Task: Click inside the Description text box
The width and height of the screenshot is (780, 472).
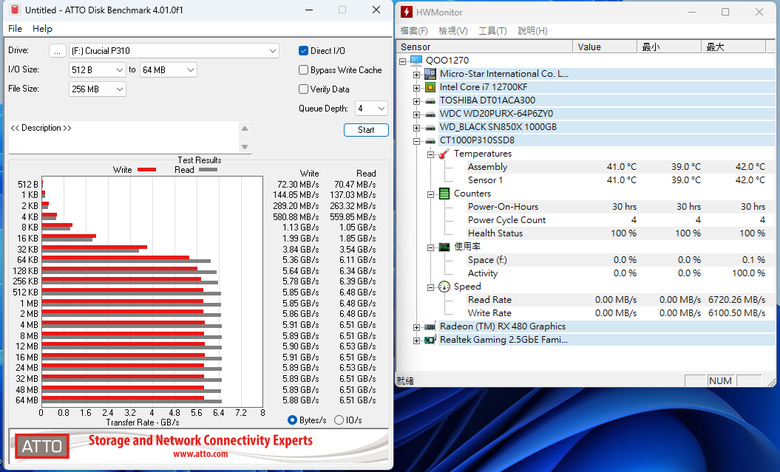Action: coord(123,137)
